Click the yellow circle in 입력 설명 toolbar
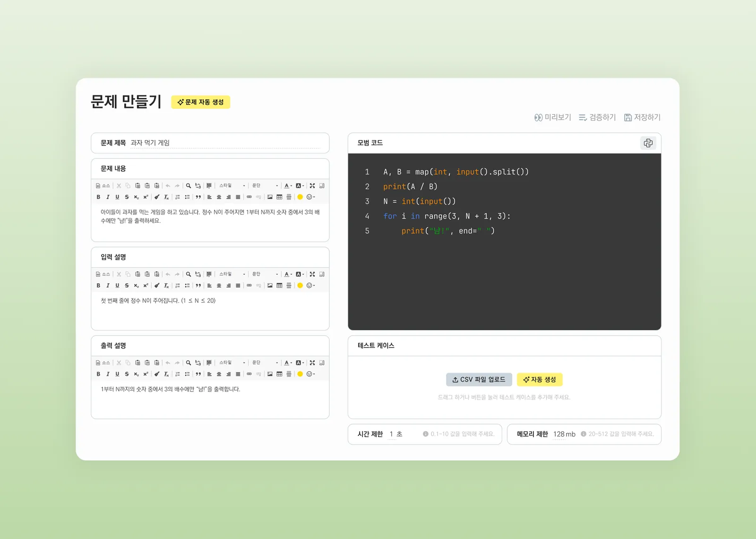The height and width of the screenshot is (539, 756). [x=300, y=286]
